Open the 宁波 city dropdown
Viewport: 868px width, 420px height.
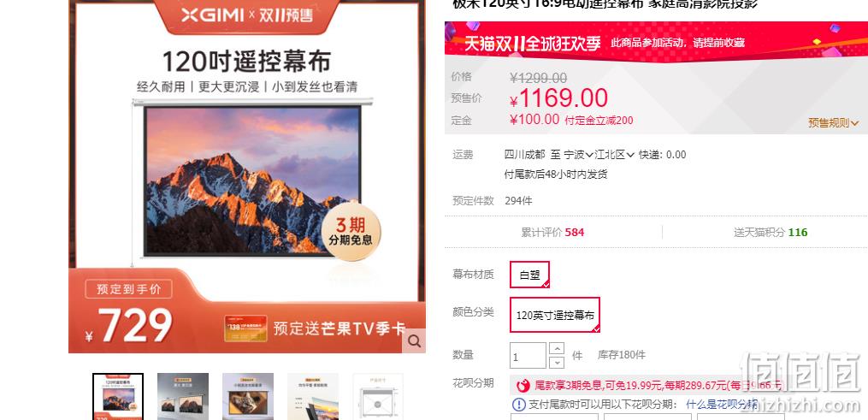578,154
